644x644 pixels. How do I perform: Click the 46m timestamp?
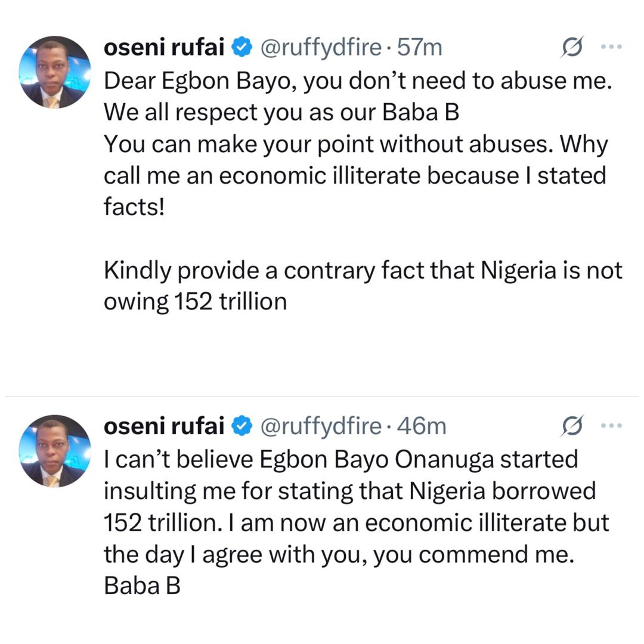pos(421,426)
